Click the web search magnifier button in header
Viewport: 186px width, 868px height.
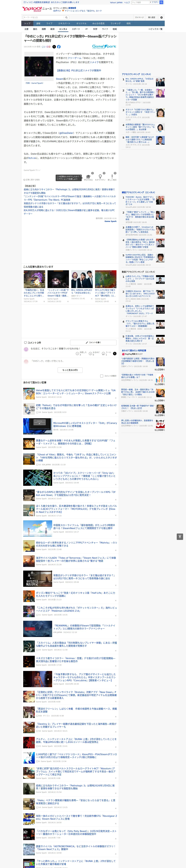[x=161, y=2]
